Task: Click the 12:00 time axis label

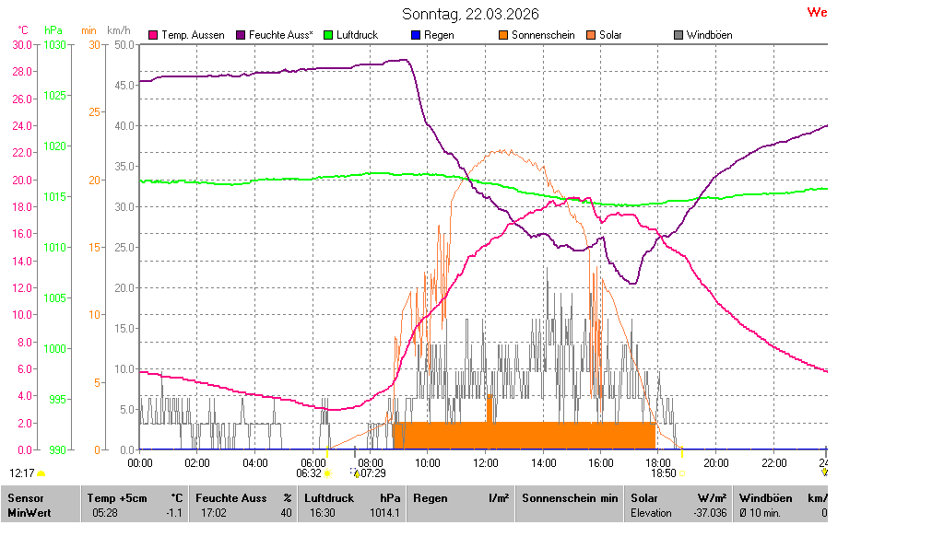Action: point(486,462)
